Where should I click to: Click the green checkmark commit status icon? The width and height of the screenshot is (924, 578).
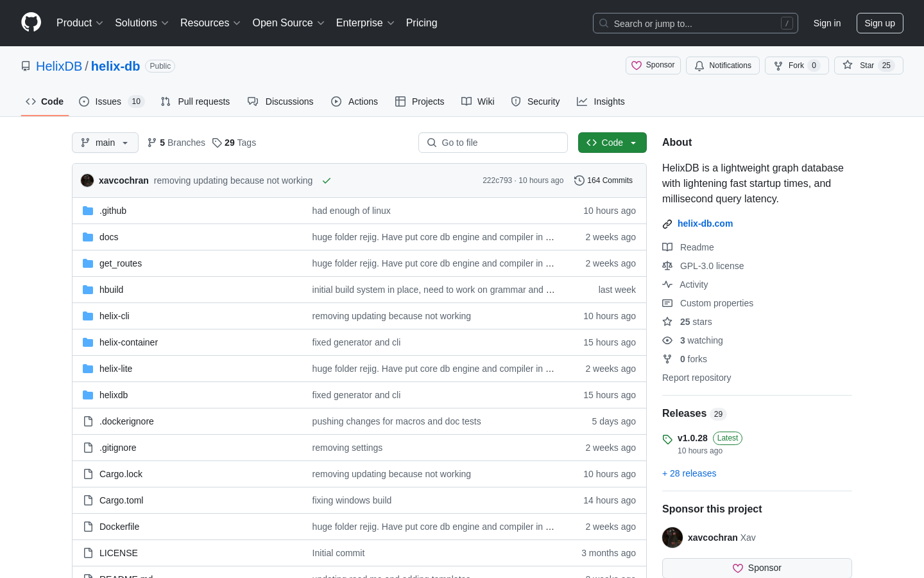327,180
